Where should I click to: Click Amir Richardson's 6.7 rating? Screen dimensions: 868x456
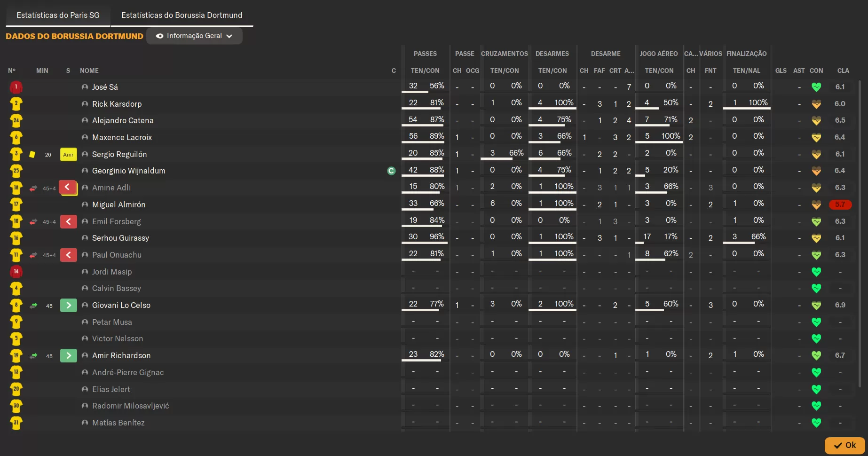tap(840, 355)
